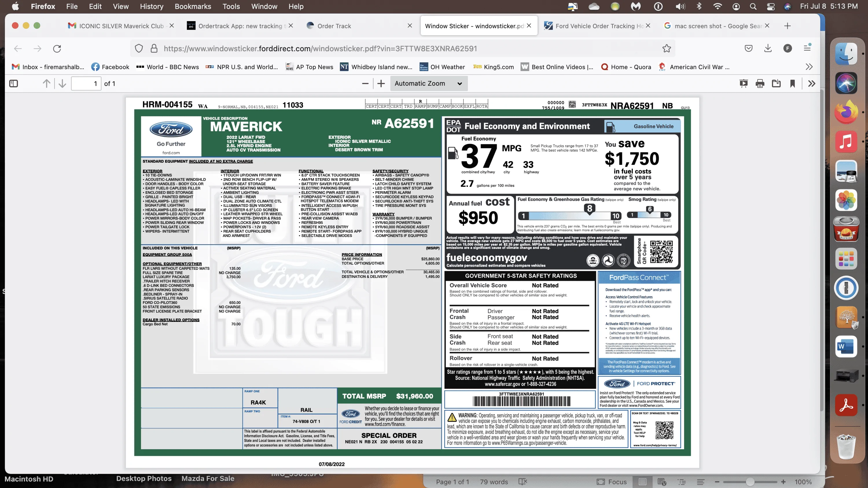Open the Facebook bookmark
The width and height of the screenshot is (868, 488).
tap(110, 67)
